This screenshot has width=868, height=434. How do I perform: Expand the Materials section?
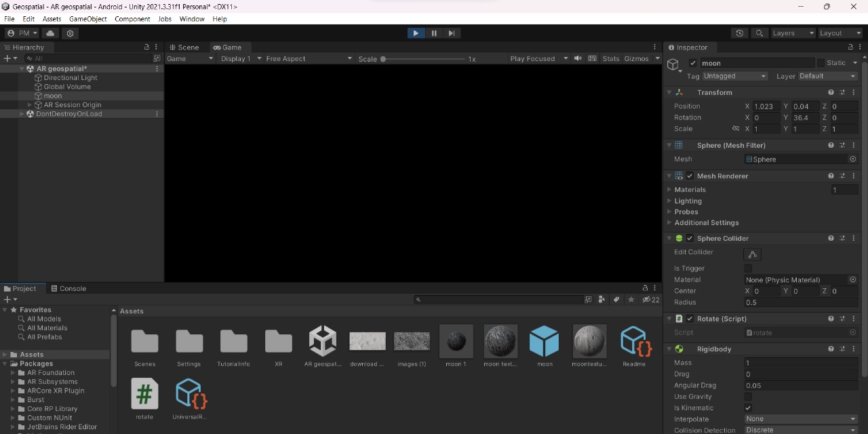(669, 190)
